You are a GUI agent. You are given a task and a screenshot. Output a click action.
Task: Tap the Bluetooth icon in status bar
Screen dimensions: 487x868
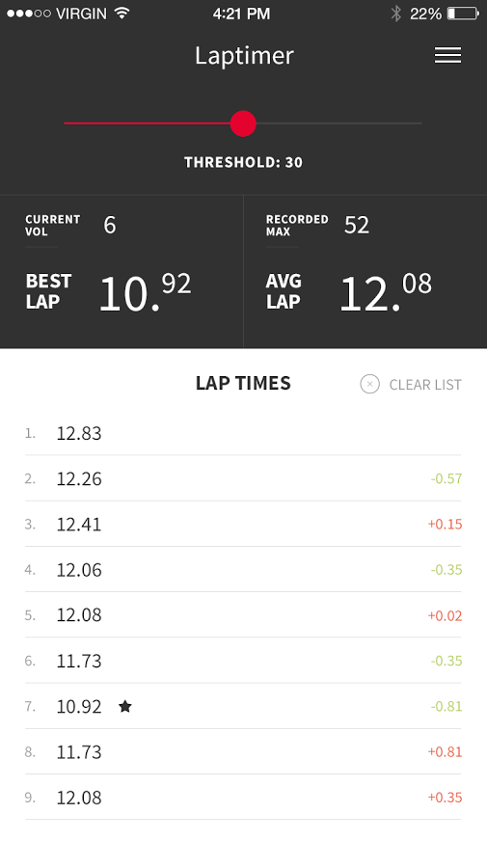[x=395, y=14]
